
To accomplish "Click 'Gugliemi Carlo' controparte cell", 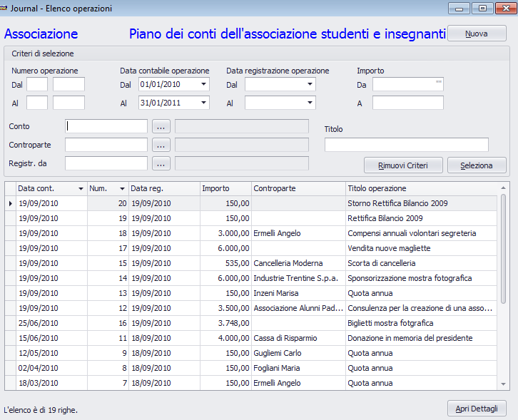I will (x=299, y=353).
